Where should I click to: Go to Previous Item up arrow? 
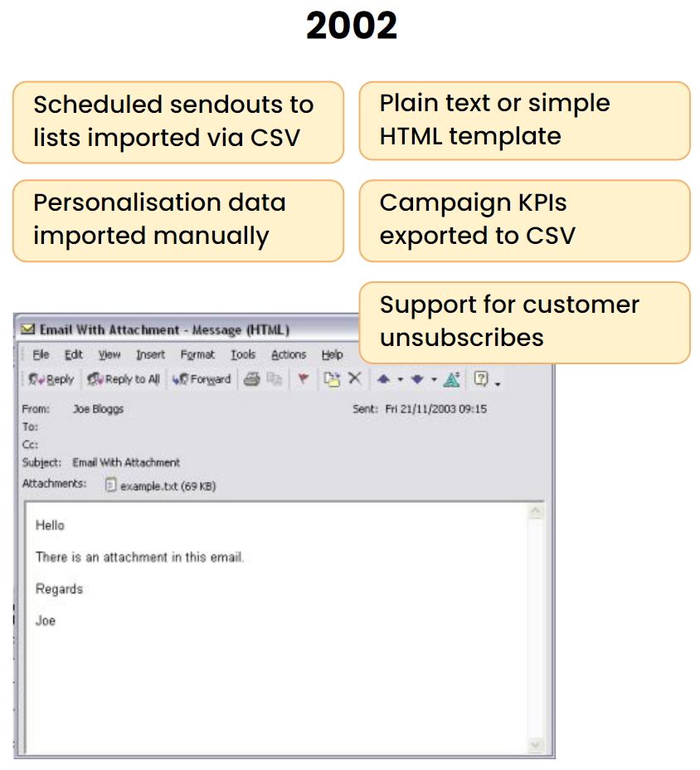pos(384,379)
